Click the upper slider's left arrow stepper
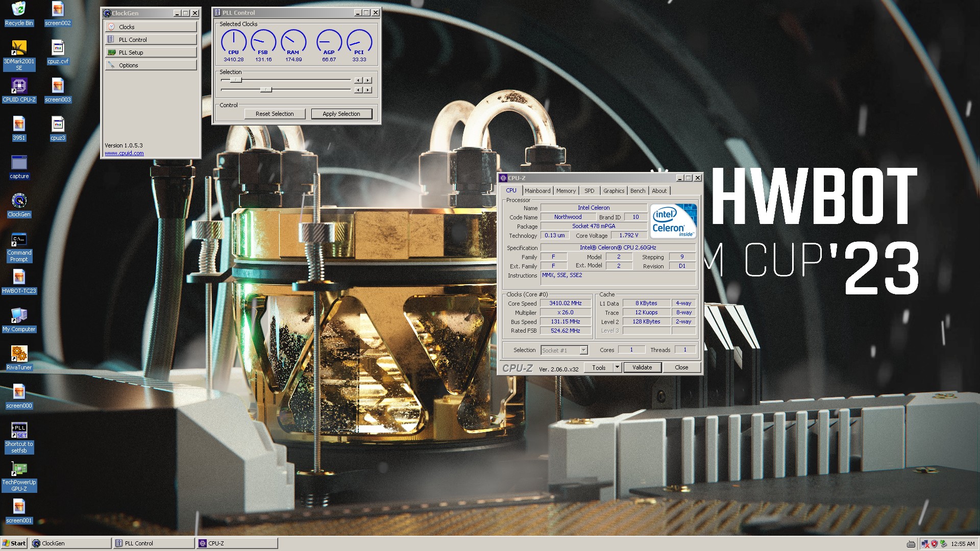Viewport: 980px width, 551px height. 358,80
